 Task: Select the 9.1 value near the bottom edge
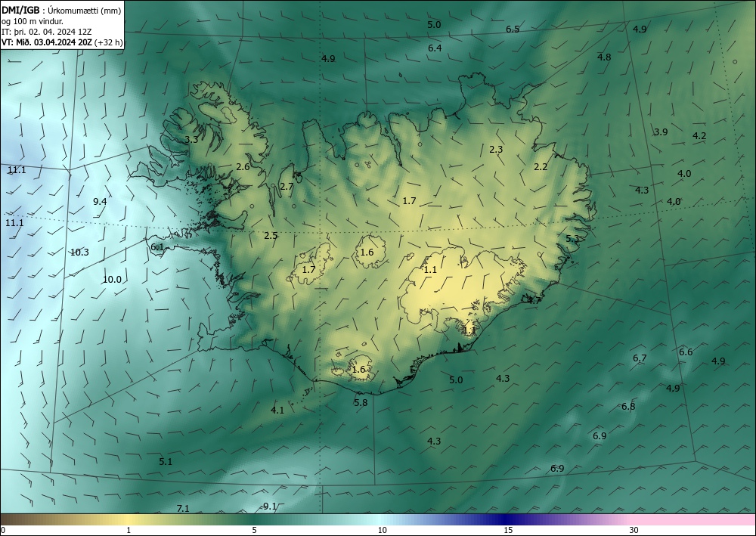pyautogui.click(x=270, y=506)
